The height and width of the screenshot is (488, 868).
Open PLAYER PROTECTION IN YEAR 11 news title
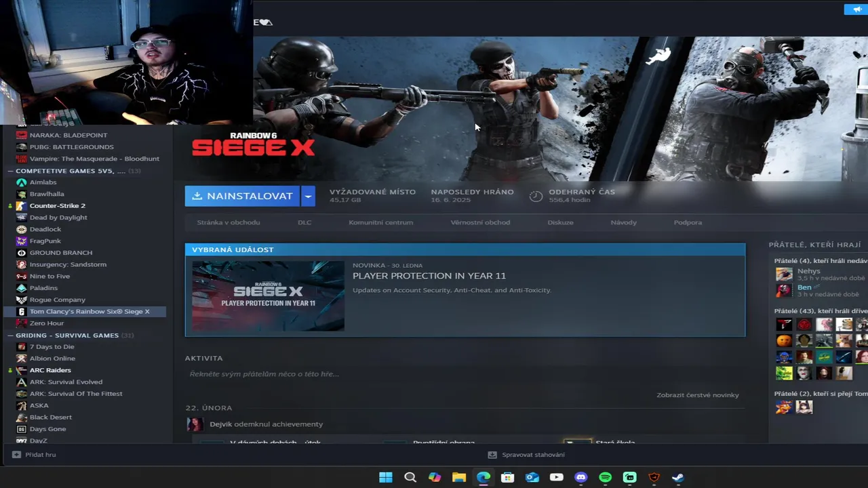429,276
